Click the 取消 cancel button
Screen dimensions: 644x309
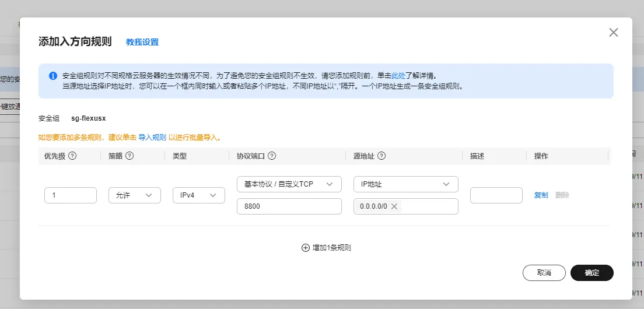544,273
